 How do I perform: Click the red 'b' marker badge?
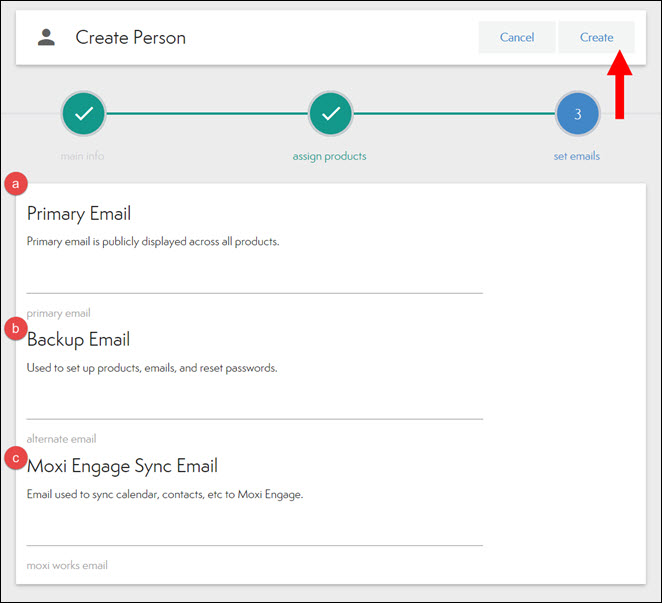coord(15,328)
